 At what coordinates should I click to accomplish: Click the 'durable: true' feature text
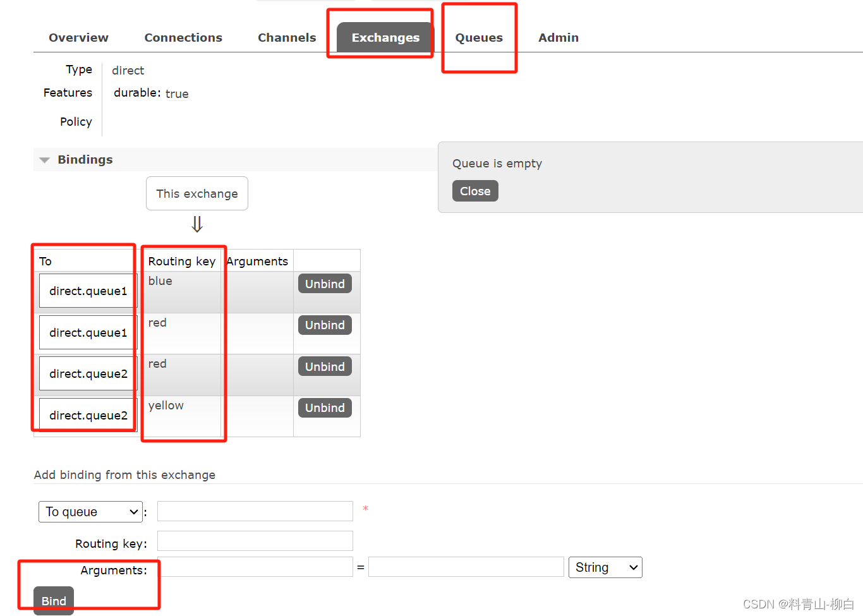coord(151,94)
